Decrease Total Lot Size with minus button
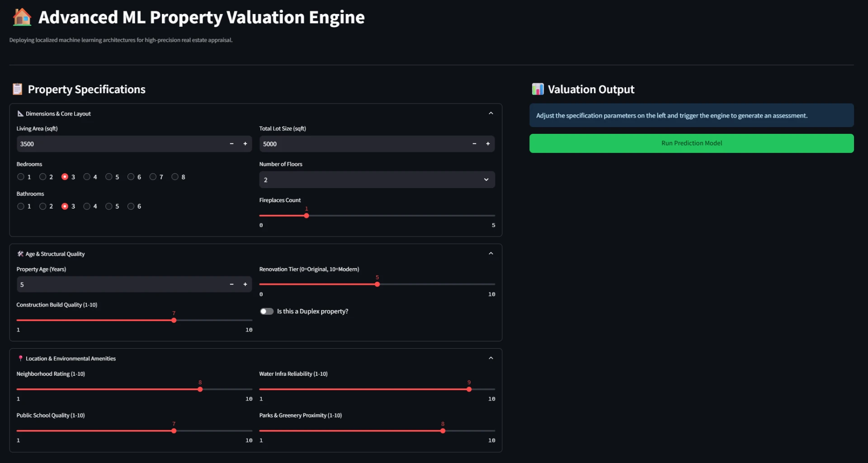The height and width of the screenshot is (463, 868). (474, 144)
